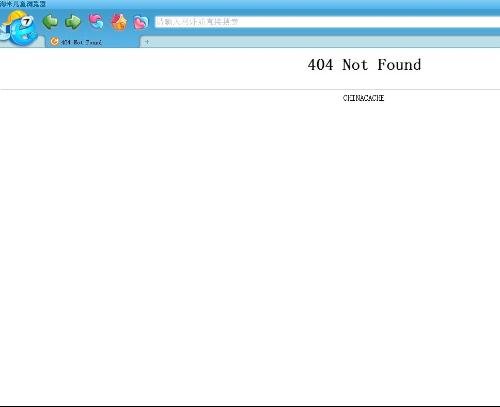Click the number 7 badge on the logo
This screenshot has width=500, height=407.
coord(26,22)
